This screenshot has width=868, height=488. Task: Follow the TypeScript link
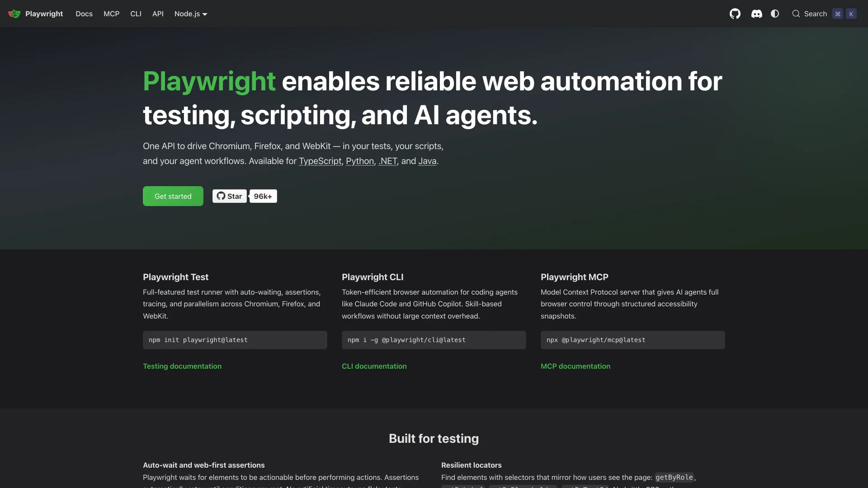320,161
